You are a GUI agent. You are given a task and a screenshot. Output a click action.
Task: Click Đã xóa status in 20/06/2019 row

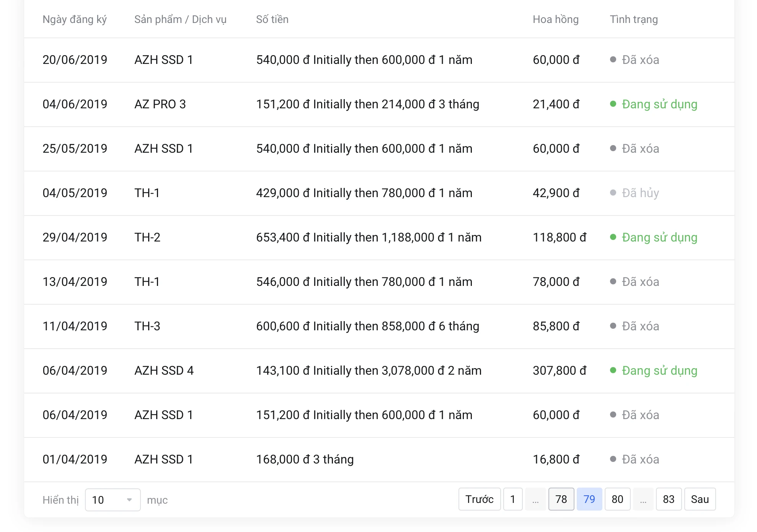click(635, 60)
